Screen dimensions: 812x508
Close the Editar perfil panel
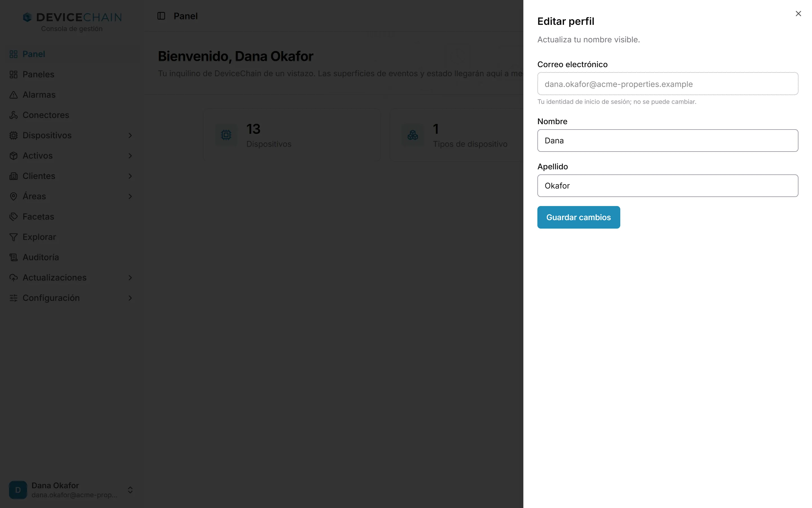[x=798, y=14]
